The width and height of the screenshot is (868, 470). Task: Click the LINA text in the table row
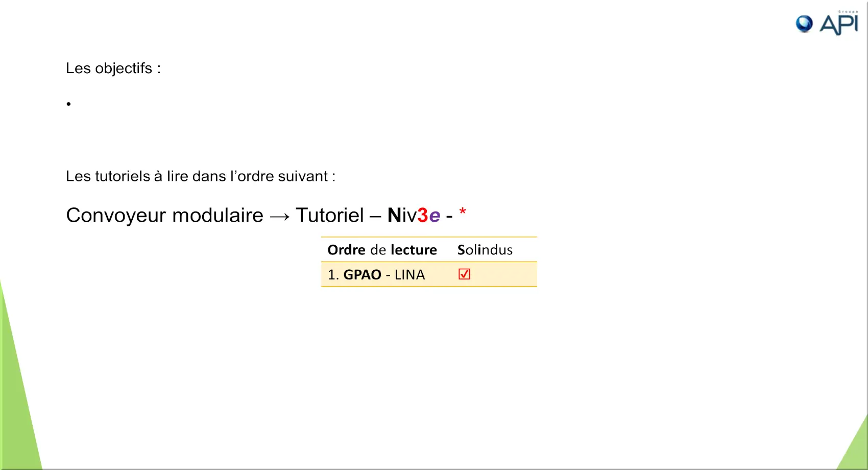(x=409, y=275)
